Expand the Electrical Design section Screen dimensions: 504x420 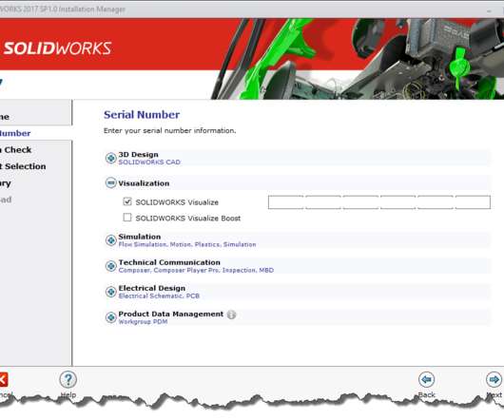click(111, 292)
